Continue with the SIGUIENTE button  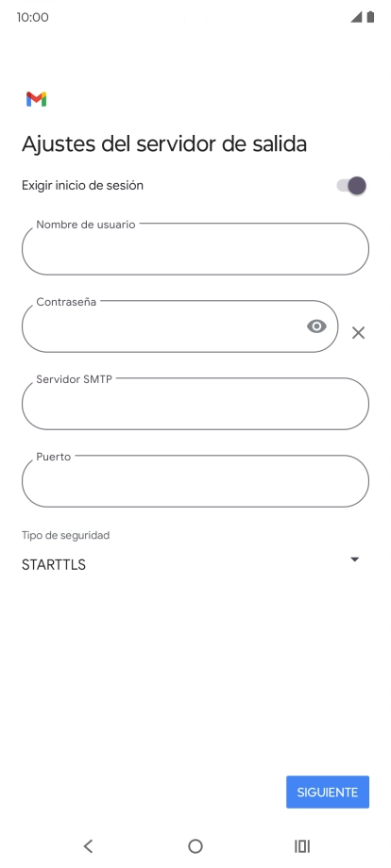[x=328, y=793]
